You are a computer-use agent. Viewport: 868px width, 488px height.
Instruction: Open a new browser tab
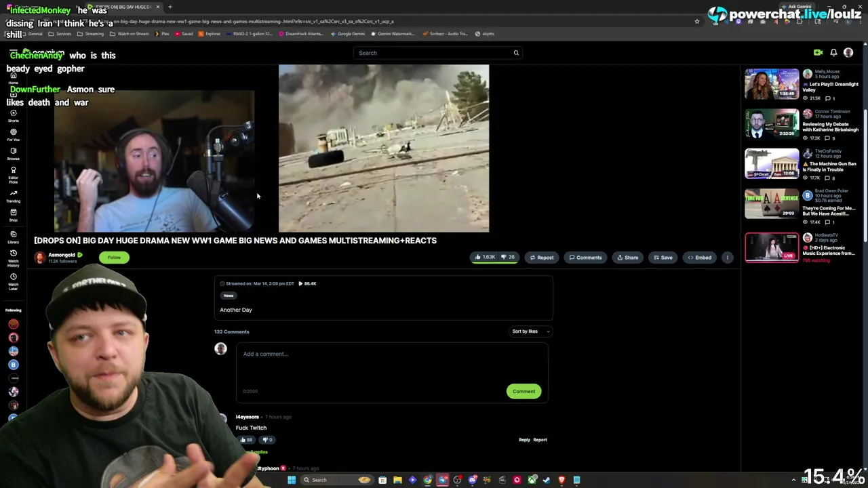[x=170, y=7]
